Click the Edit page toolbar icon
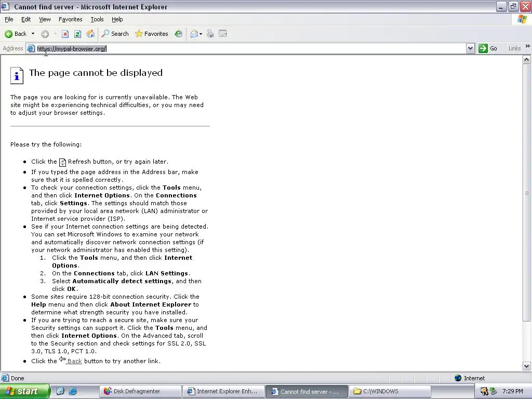The width and height of the screenshot is (532, 399). (x=223, y=34)
